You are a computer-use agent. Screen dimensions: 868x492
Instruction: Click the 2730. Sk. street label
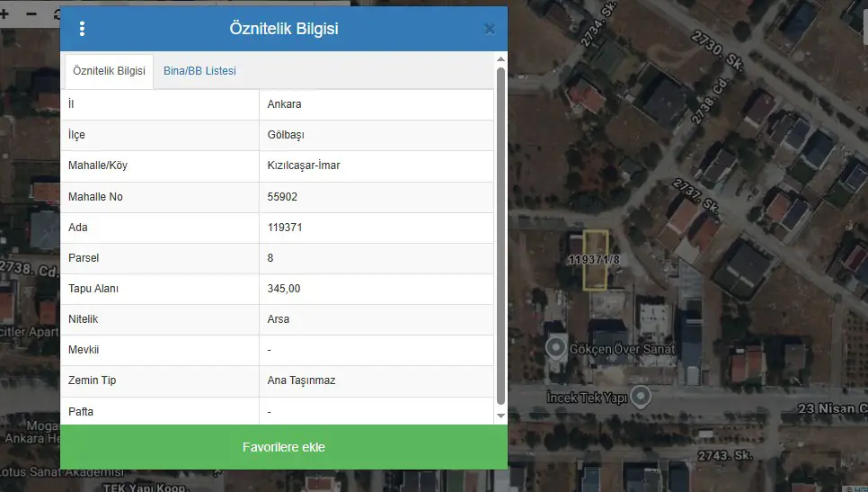coord(717,50)
